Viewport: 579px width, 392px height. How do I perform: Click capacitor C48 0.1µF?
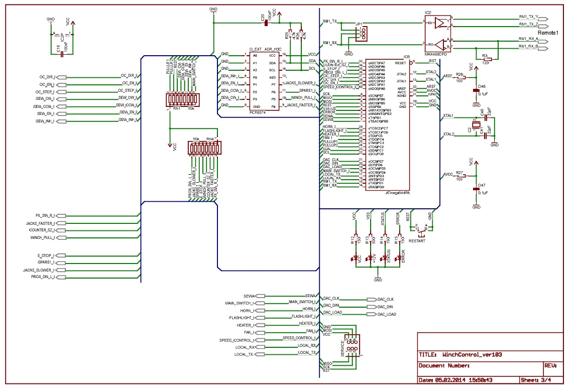point(477,90)
